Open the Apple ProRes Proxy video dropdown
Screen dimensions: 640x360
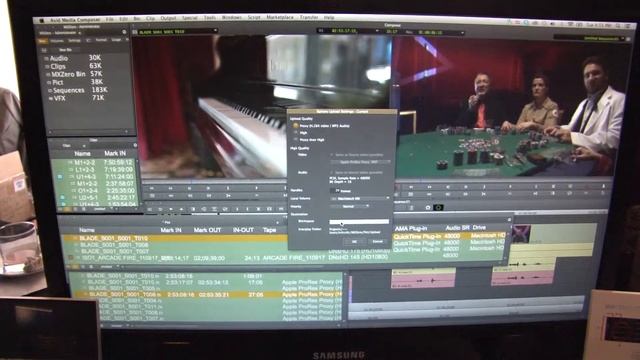[360, 162]
